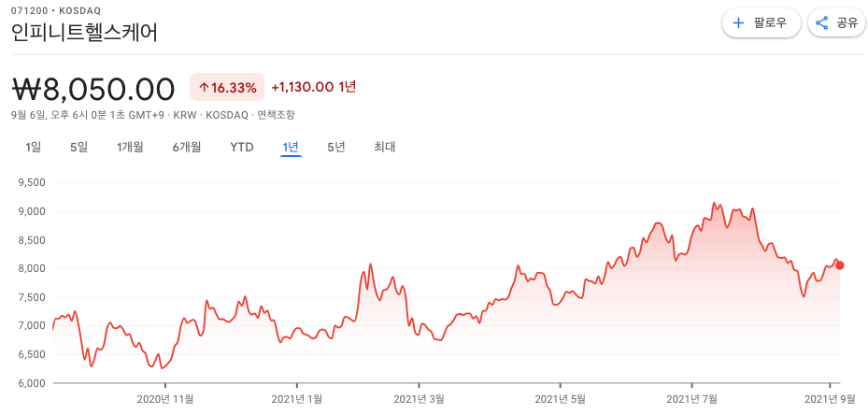Click the red endpoint dot on chart

(x=840, y=265)
